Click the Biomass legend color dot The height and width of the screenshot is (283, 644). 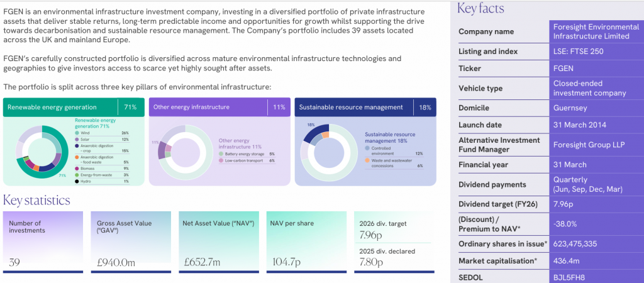tap(77, 169)
